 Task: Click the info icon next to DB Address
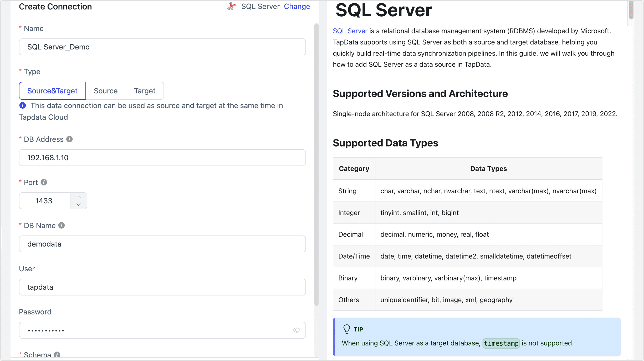(69, 139)
